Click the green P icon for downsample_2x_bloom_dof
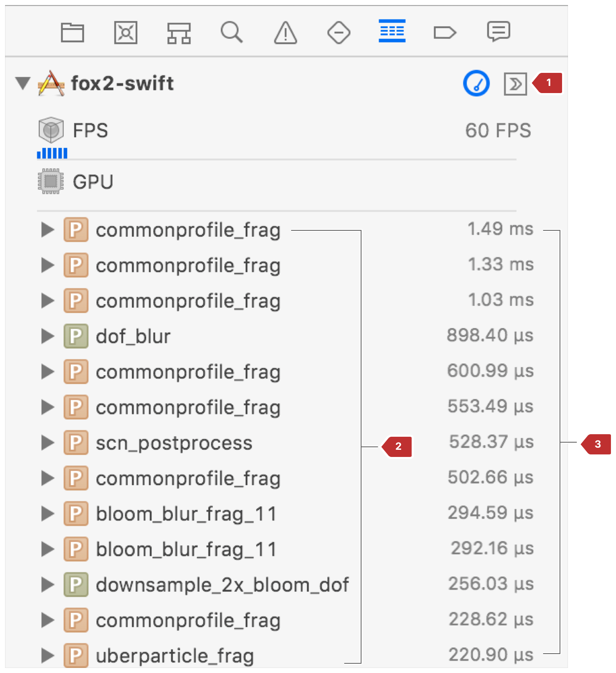Viewport: 616px width, 673px height. click(x=76, y=585)
